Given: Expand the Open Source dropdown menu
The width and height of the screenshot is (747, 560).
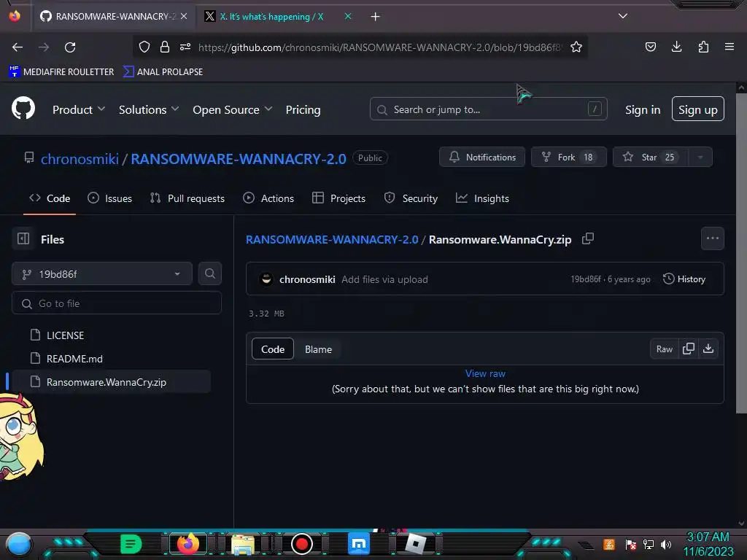Looking at the screenshot, I should (233, 109).
